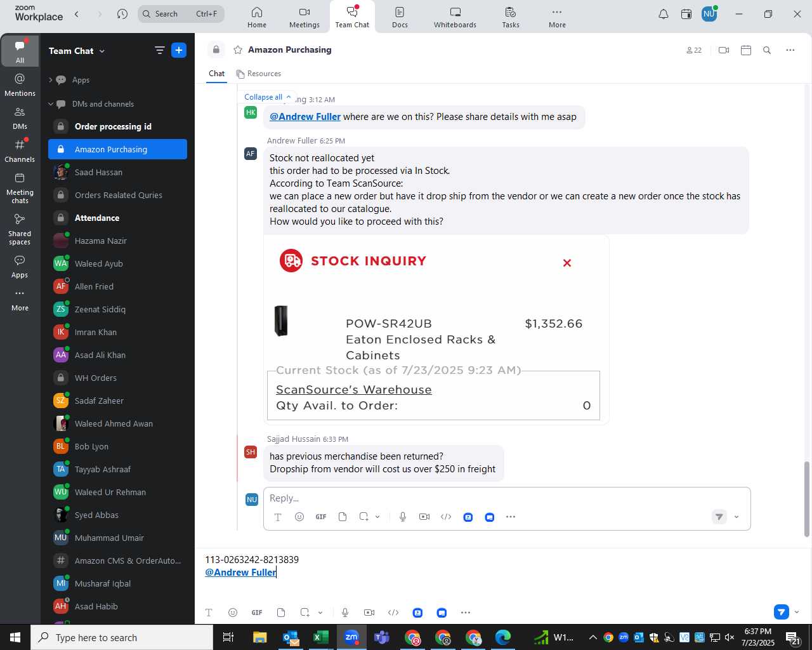Image resolution: width=812 pixels, height=650 pixels.
Task: Open Waleed Ayub chat
Action: (x=117, y=263)
